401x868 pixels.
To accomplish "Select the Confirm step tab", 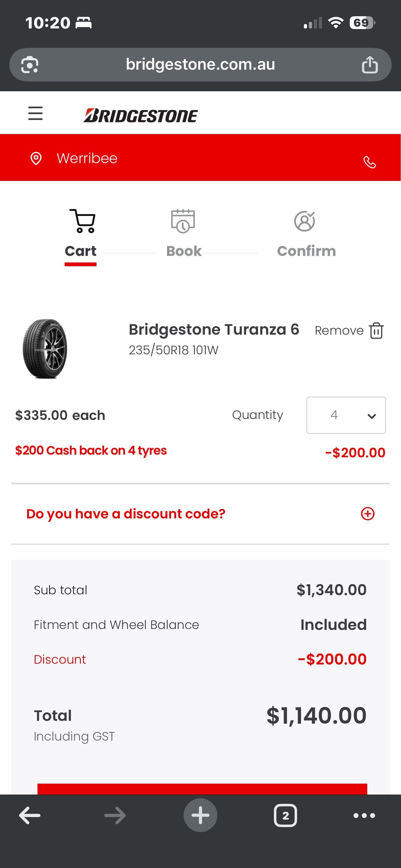I will point(306,236).
